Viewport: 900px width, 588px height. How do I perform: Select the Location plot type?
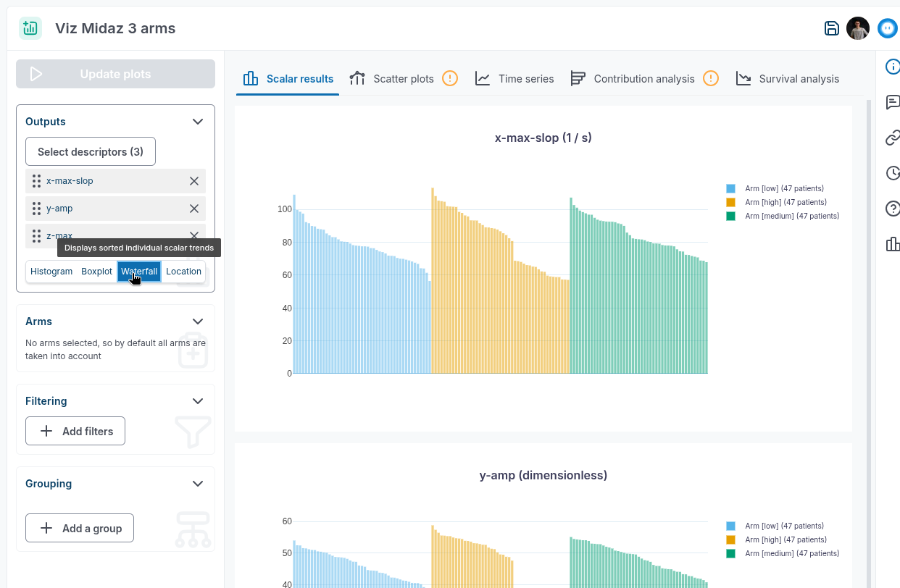[183, 272]
